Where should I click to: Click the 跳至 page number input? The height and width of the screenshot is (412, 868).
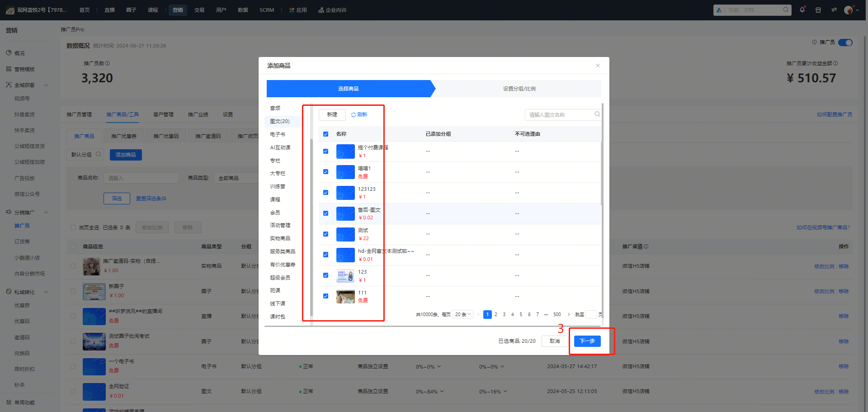pos(591,314)
